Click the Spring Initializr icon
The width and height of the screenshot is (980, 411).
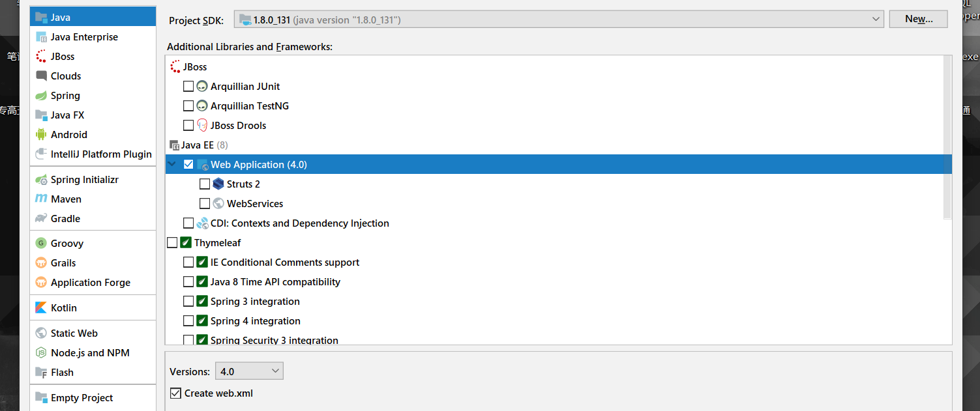[41, 180]
